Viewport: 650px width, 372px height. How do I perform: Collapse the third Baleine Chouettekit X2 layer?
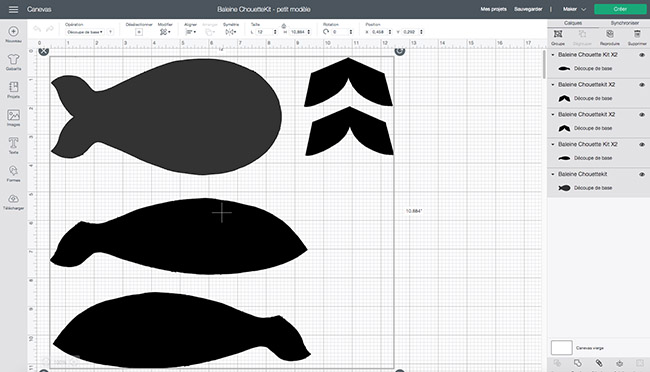(x=553, y=114)
